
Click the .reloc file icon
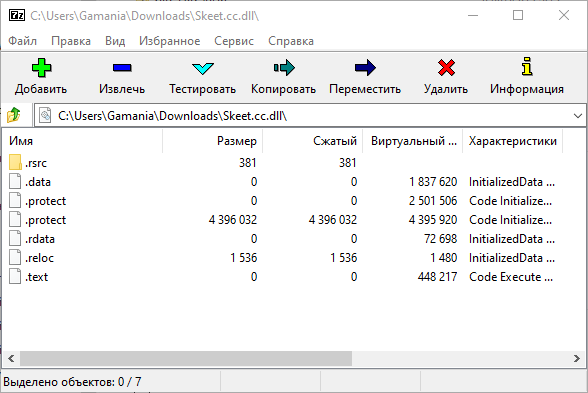pyautogui.click(x=15, y=258)
